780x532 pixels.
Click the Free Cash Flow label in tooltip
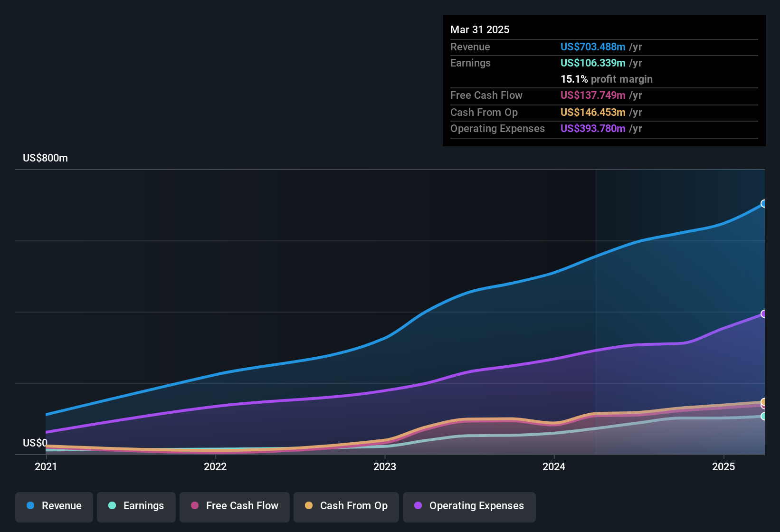486,95
